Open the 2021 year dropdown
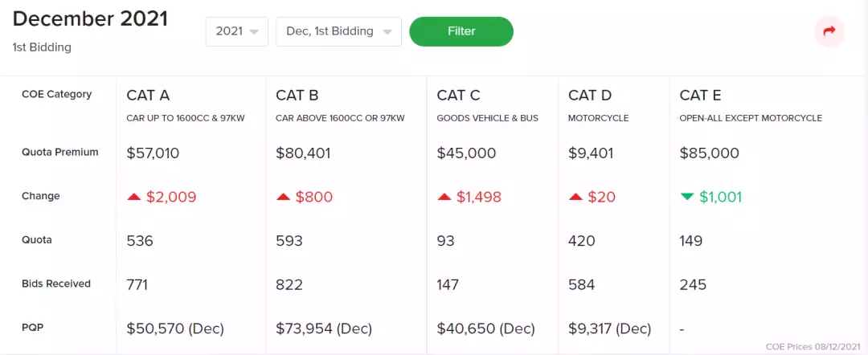Image resolution: width=868 pixels, height=355 pixels. click(x=236, y=32)
